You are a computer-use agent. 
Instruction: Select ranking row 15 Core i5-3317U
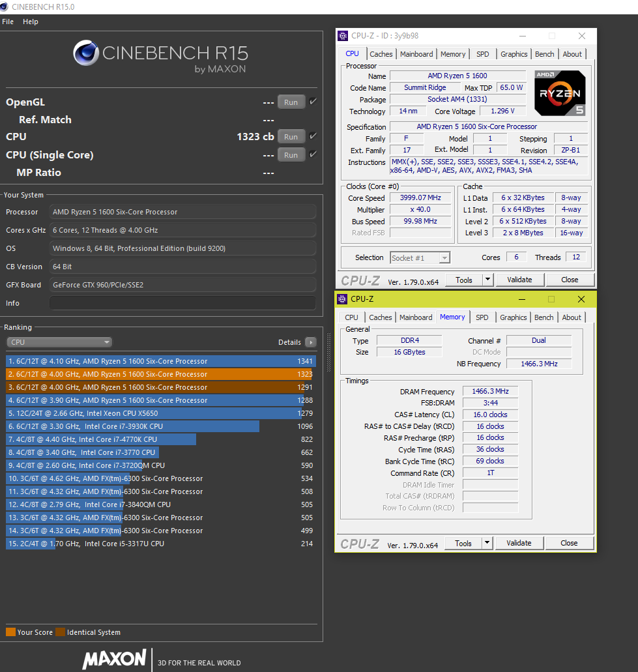tap(161, 544)
